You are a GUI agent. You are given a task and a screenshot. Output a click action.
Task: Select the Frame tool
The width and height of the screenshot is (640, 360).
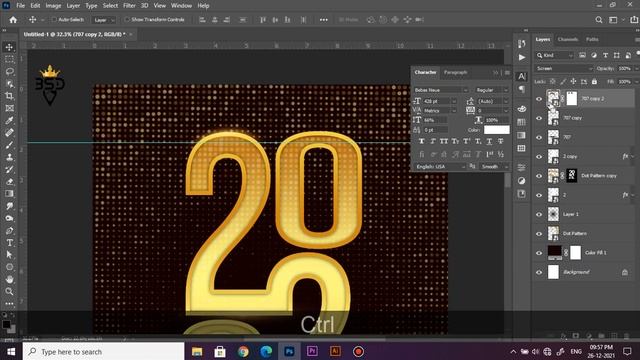pos(9,108)
